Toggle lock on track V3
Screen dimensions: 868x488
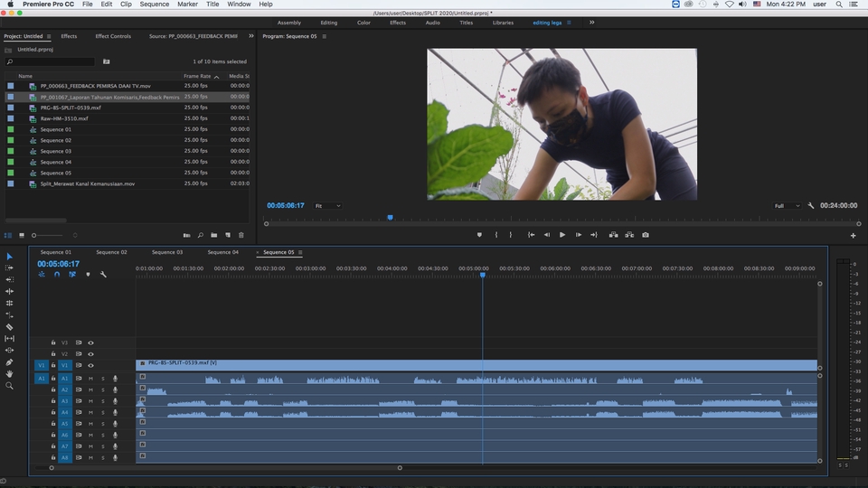click(x=53, y=343)
